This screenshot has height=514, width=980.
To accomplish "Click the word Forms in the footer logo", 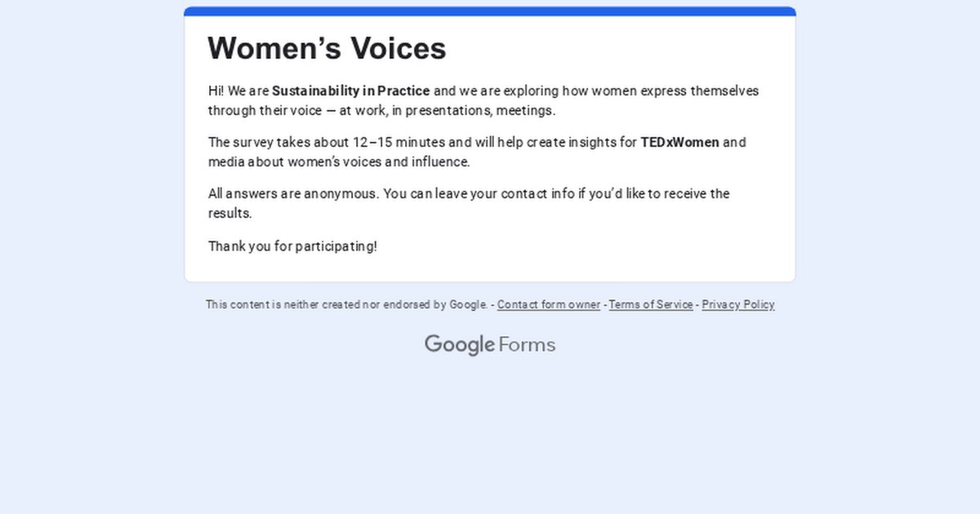I will (527, 344).
